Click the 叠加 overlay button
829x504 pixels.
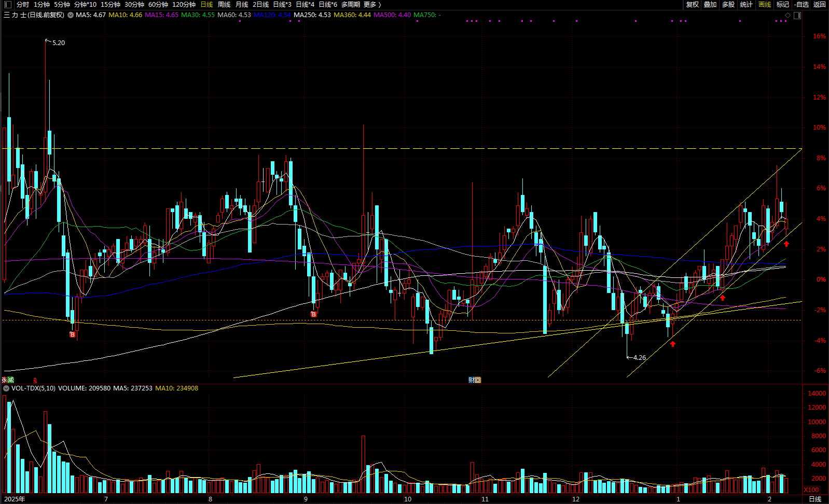710,4
